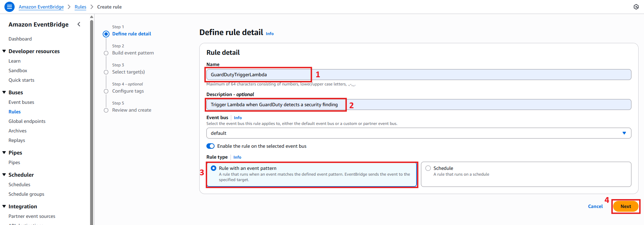Open Dashboard in the sidebar
Image resolution: width=644 pixels, height=225 pixels.
point(20,39)
